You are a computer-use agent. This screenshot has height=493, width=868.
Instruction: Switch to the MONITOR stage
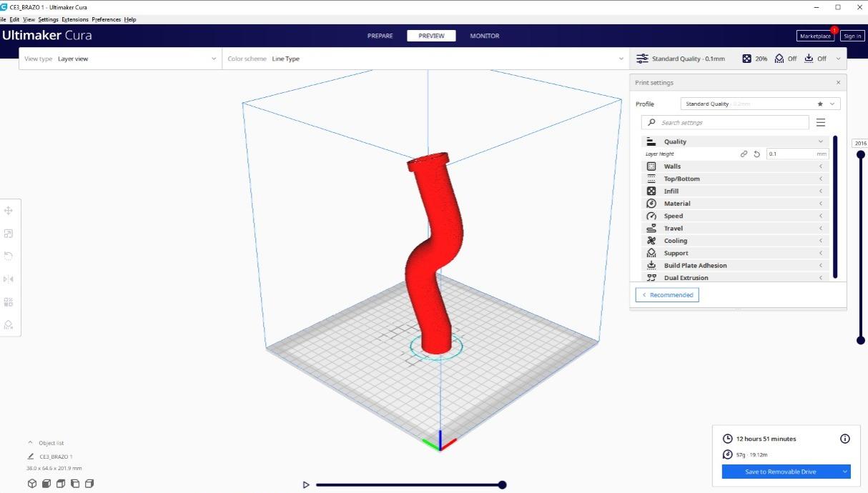pyautogui.click(x=485, y=36)
